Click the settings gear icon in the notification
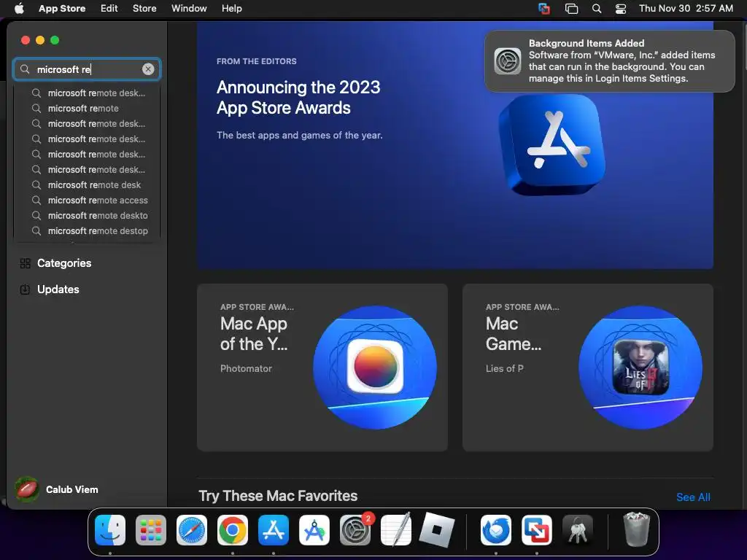Screen dimensions: 747x560 [x=508, y=61]
